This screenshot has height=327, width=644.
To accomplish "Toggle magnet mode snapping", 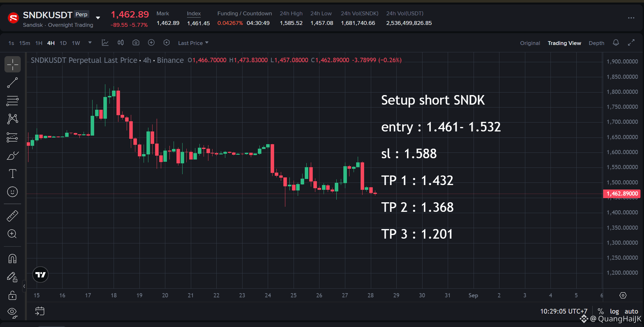I will tap(12, 258).
